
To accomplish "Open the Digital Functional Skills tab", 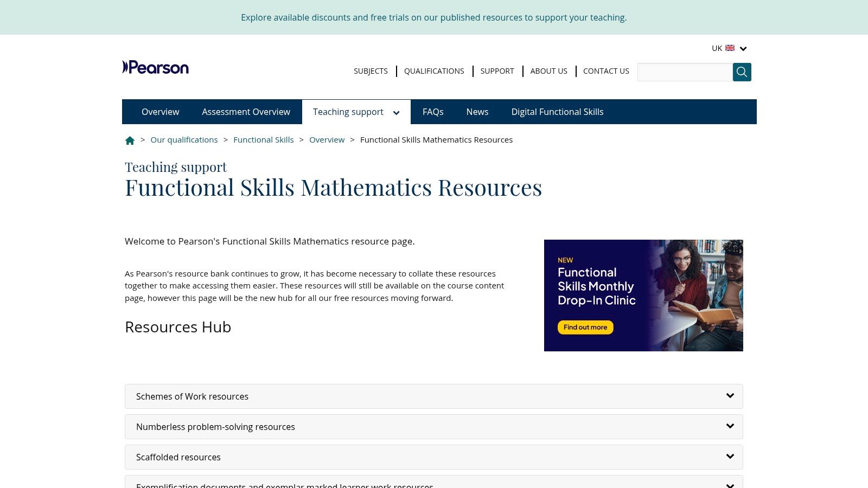I will (557, 112).
